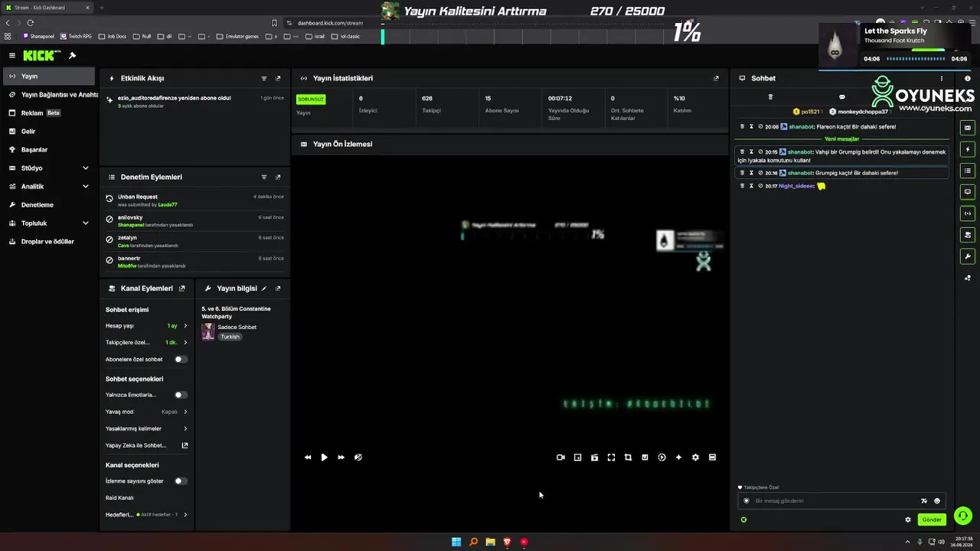Screen dimensions: 980x551
Task: Open Yasaklanmış kelimeler chevron
Action: click(x=185, y=429)
